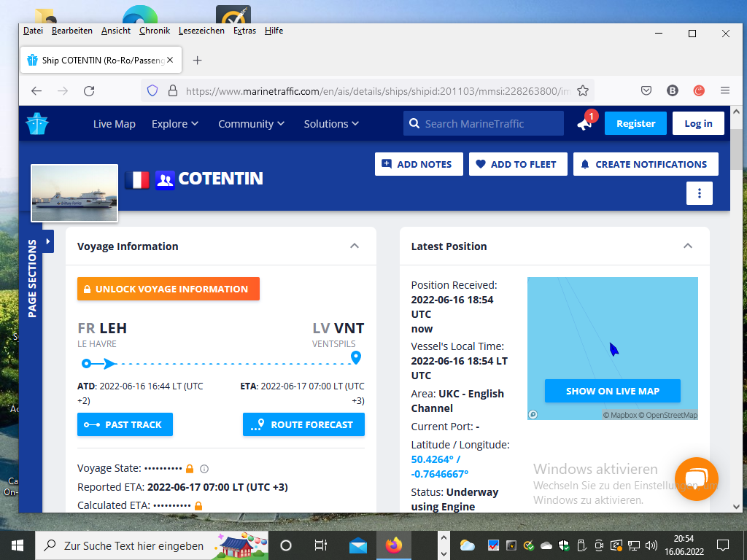The width and height of the screenshot is (747, 560).
Task: Click the Firefox URL address bar
Action: (x=367, y=91)
